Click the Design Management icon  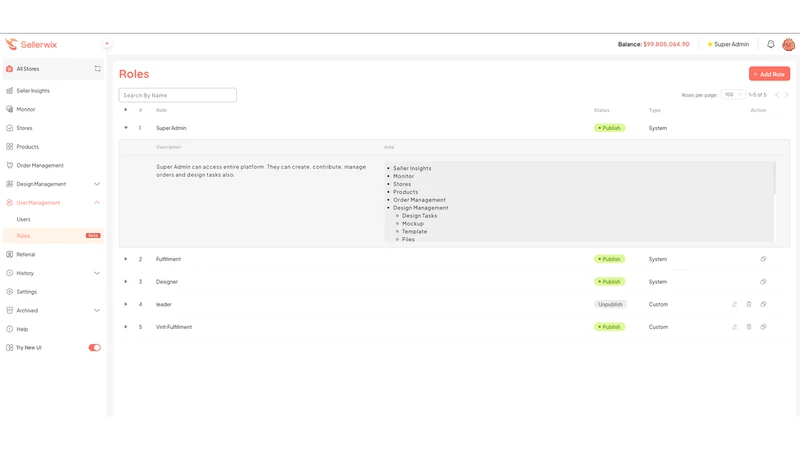9,184
